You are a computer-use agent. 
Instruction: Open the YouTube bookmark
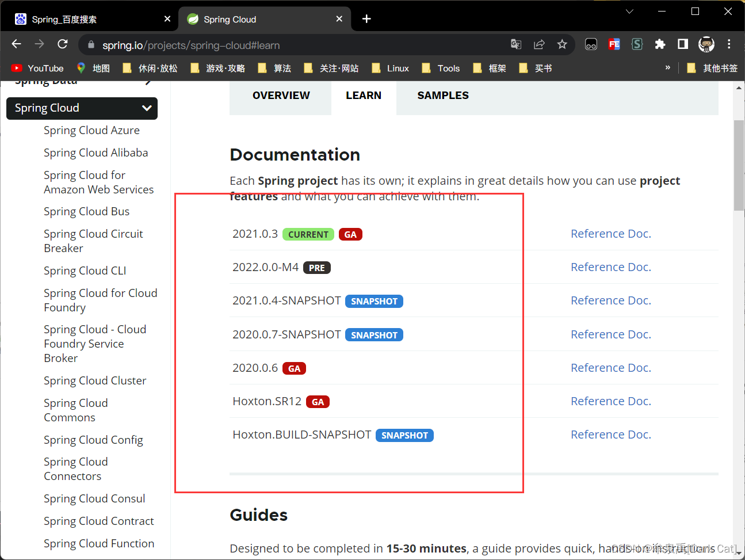pyautogui.click(x=37, y=68)
